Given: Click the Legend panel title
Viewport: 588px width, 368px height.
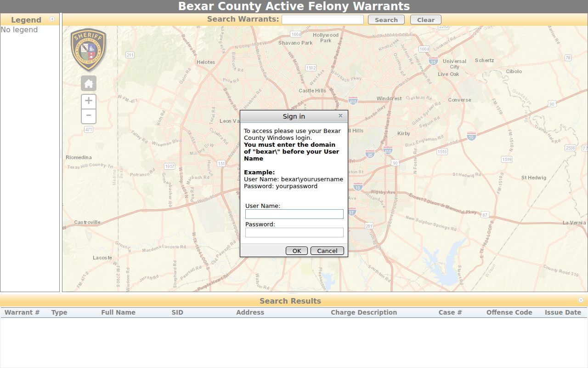Looking at the screenshot, I should click(x=26, y=20).
